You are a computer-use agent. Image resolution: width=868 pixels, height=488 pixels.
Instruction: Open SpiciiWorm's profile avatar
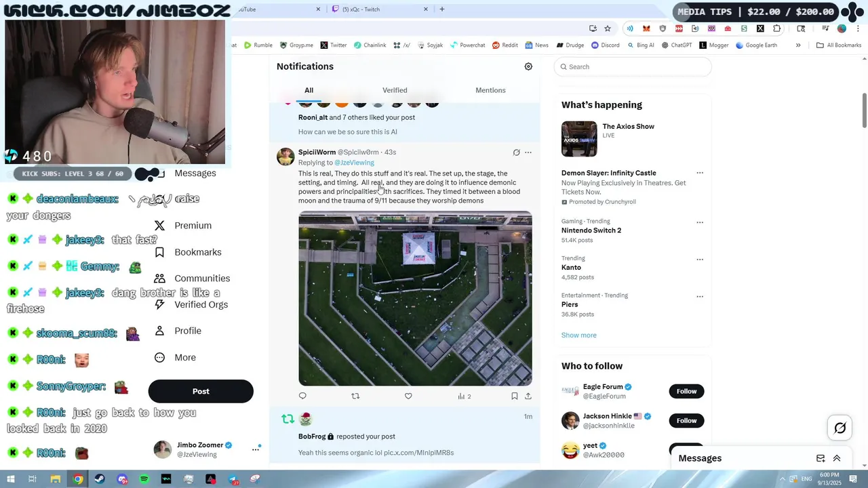pyautogui.click(x=285, y=157)
